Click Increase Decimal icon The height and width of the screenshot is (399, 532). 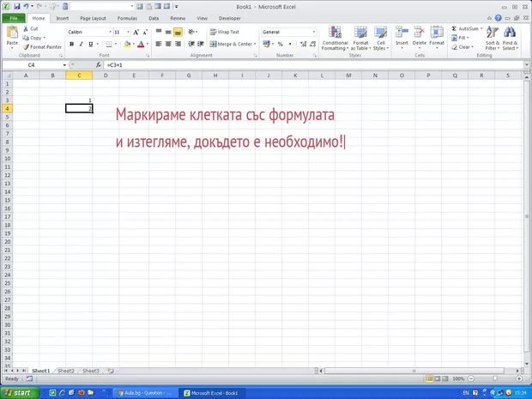[x=303, y=44]
